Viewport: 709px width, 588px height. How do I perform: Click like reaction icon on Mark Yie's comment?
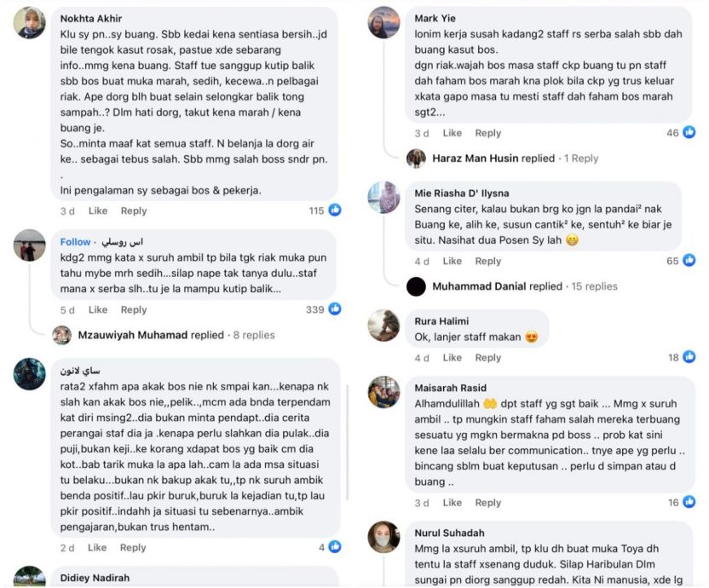click(689, 132)
